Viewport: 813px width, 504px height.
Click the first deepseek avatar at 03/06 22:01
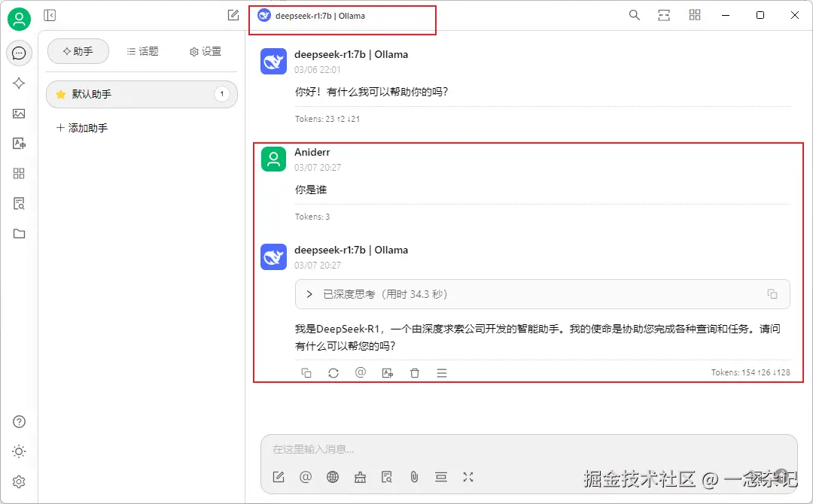273,61
